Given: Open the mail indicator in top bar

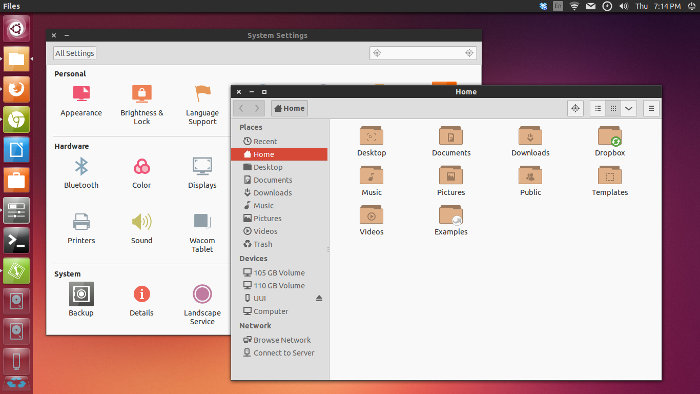Looking at the screenshot, I should click(591, 6).
